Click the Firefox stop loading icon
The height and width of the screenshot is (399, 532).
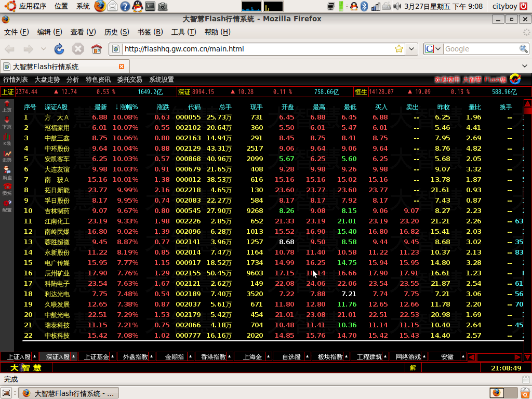pos(78,49)
